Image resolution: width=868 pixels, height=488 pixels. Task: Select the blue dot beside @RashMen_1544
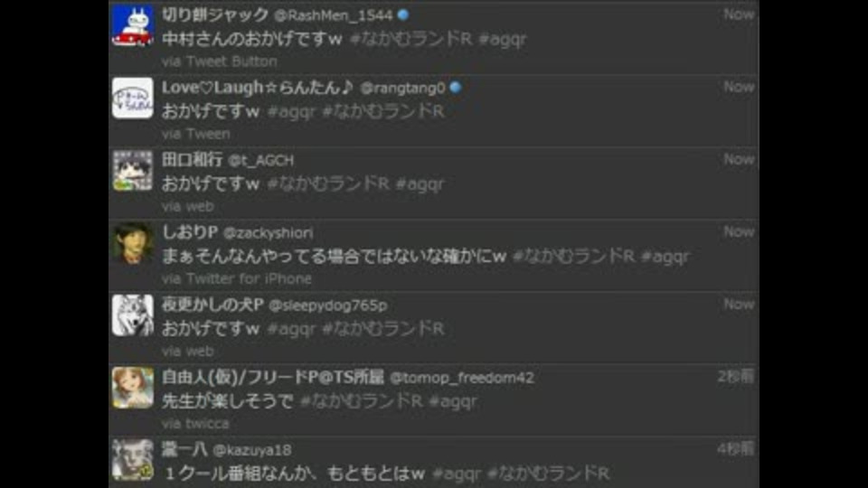tap(403, 15)
